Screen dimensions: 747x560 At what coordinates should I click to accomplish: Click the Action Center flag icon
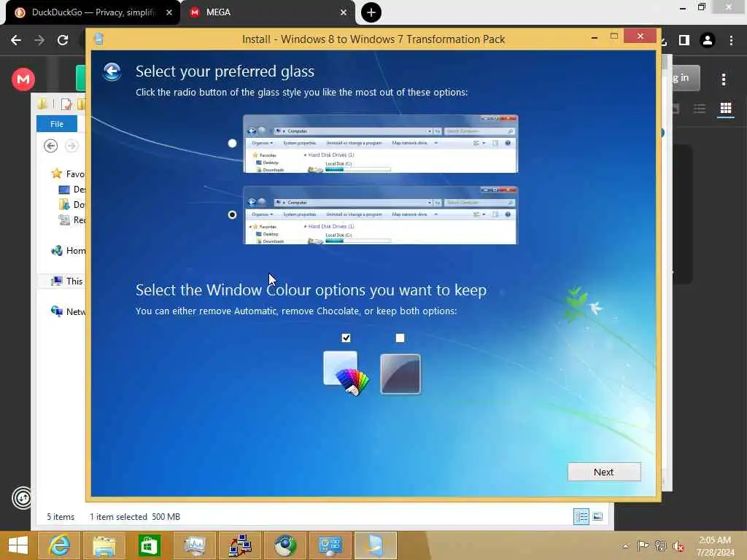pyautogui.click(x=643, y=545)
